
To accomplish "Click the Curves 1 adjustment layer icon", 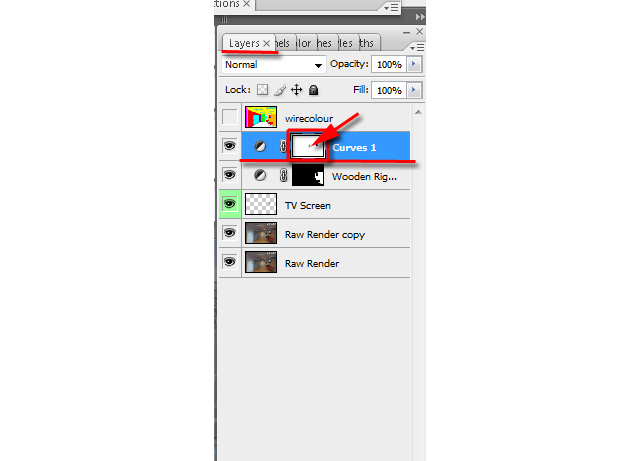I will 260,146.
